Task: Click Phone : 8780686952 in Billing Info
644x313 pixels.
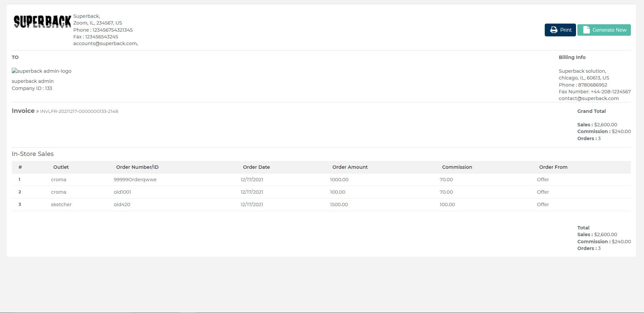Action: (583, 85)
